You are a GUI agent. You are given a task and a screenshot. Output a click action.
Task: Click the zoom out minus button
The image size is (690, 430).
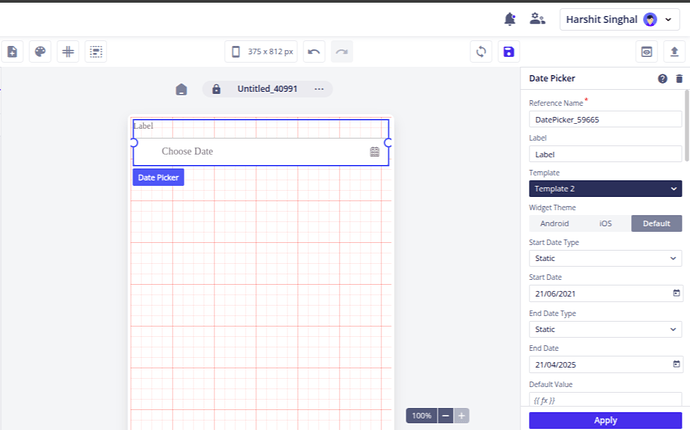(x=445, y=415)
